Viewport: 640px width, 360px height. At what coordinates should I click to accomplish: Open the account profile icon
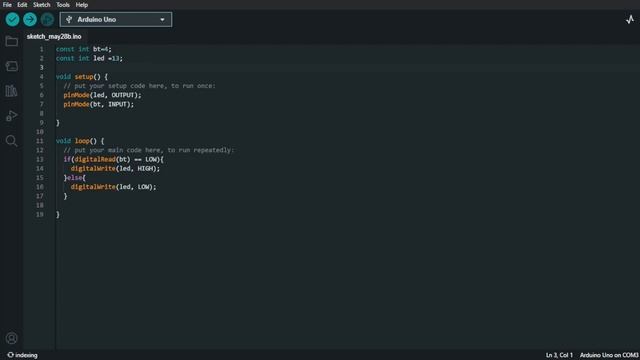[x=11, y=338]
